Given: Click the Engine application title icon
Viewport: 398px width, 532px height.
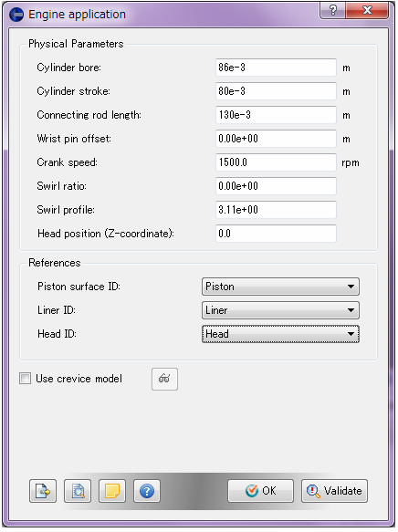Looking at the screenshot, I should coord(16,15).
